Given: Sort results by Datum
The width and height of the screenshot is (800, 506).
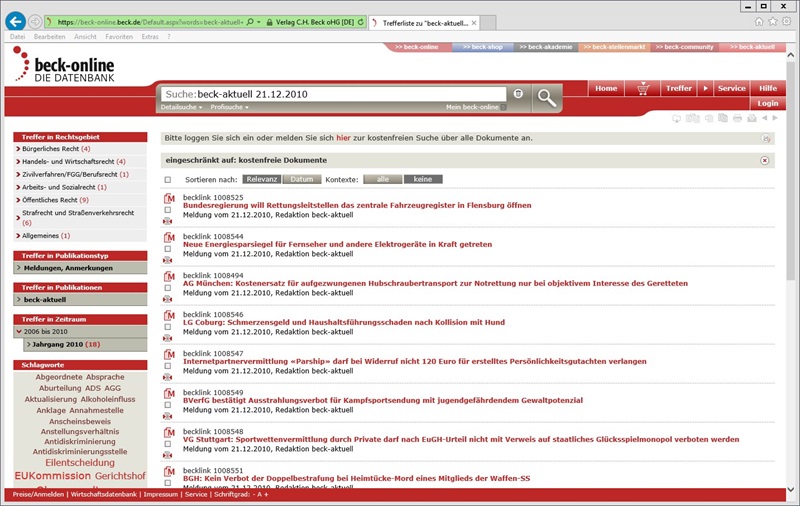Looking at the screenshot, I should tap(302, 180).
